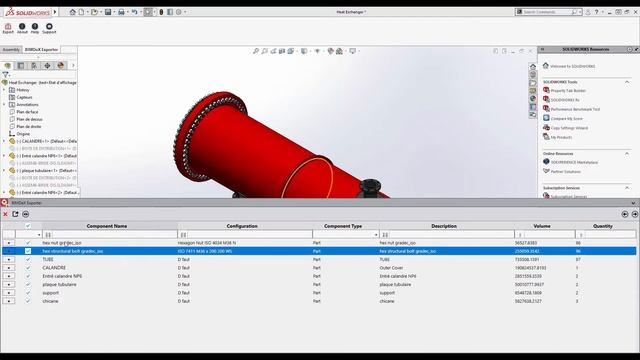Expand the SOLIDWORKS menu arrow beside the logo
Image resolution: width=640 pixels, height=360 pixels.
(55, 12)
